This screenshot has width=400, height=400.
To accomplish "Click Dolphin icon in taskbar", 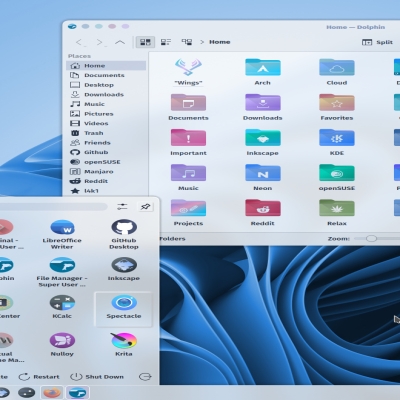I will pos(77,393).
